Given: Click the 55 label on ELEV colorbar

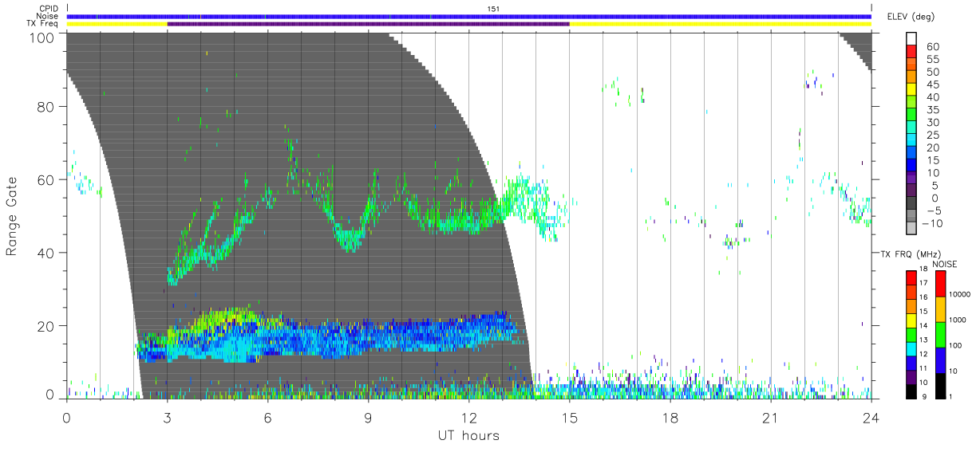Looking at the screenshot, I should [x=933, y=60].
